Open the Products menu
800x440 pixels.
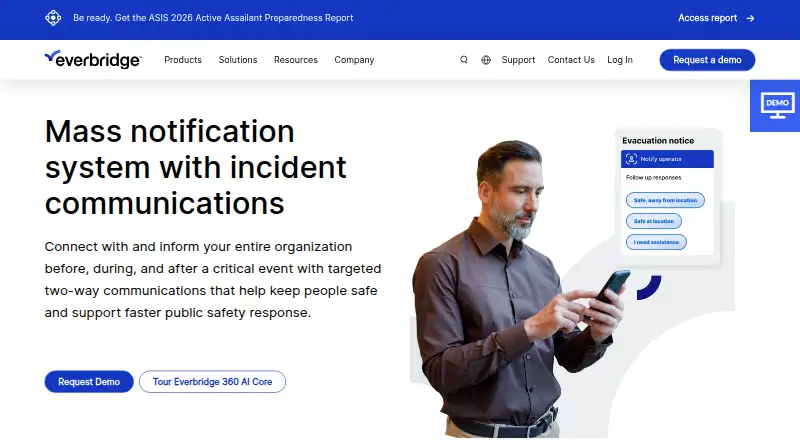click(x=183, y=60)
